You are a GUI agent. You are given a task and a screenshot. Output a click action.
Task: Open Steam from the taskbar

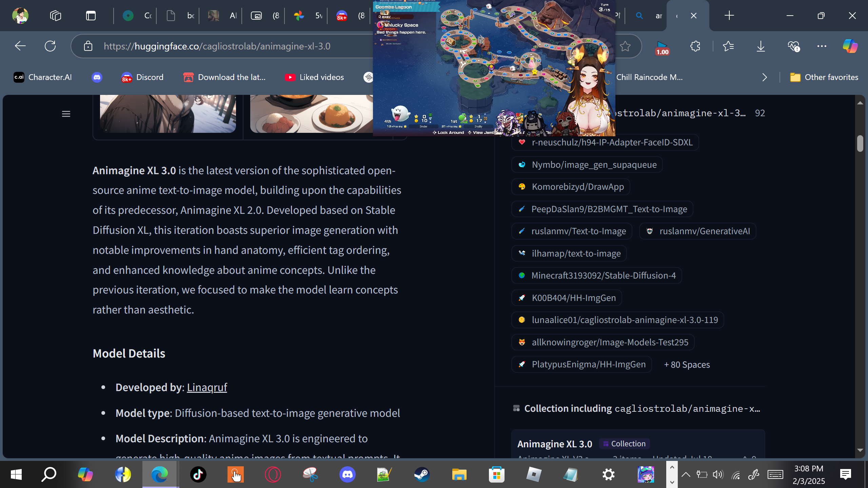coord(422,474)
